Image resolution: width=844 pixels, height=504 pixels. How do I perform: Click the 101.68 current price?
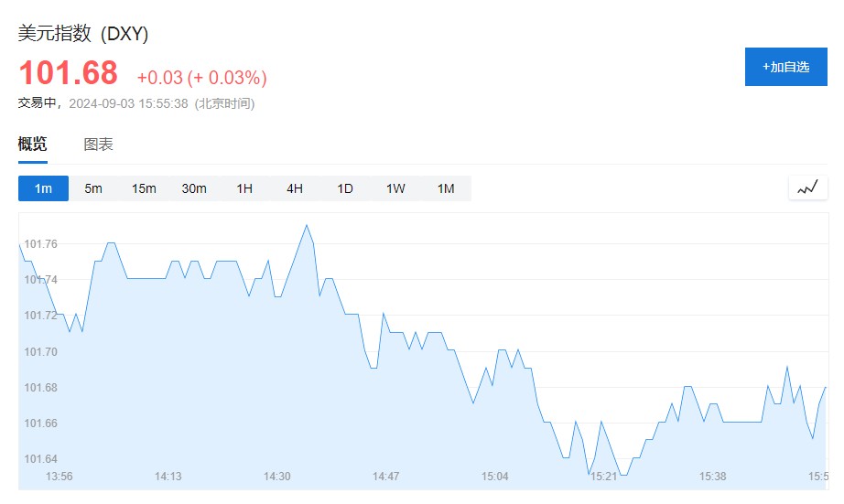(x=69, y=73)
